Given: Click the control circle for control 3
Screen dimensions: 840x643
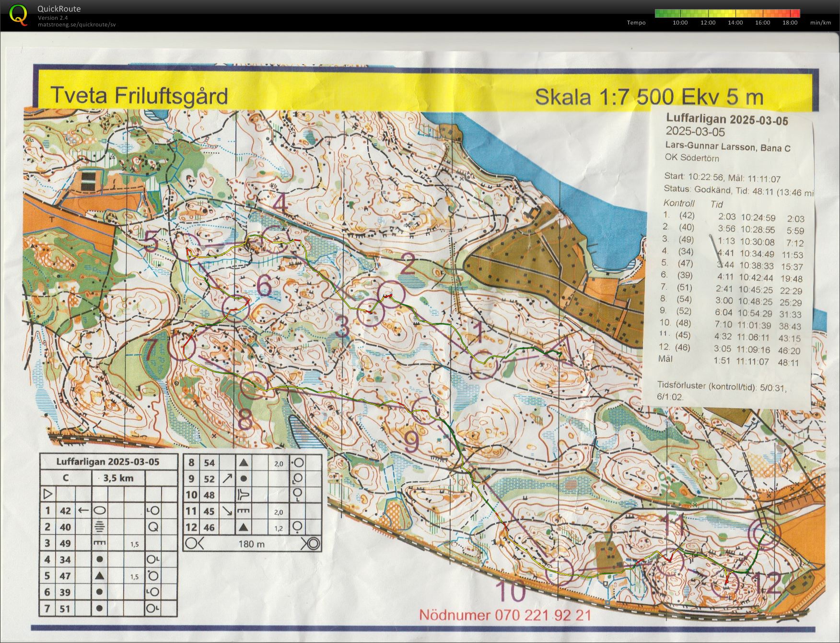Looking at the screenshot, I should pos(371,311).
